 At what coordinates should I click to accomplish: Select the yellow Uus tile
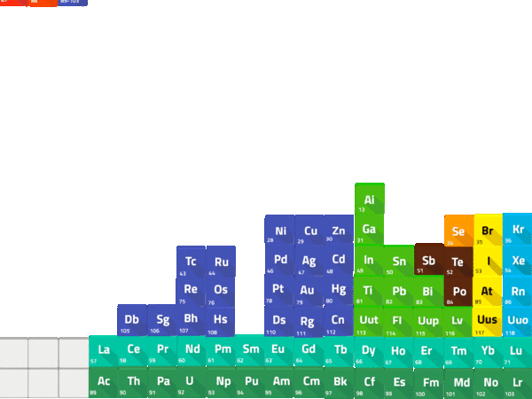coord(487,321)
